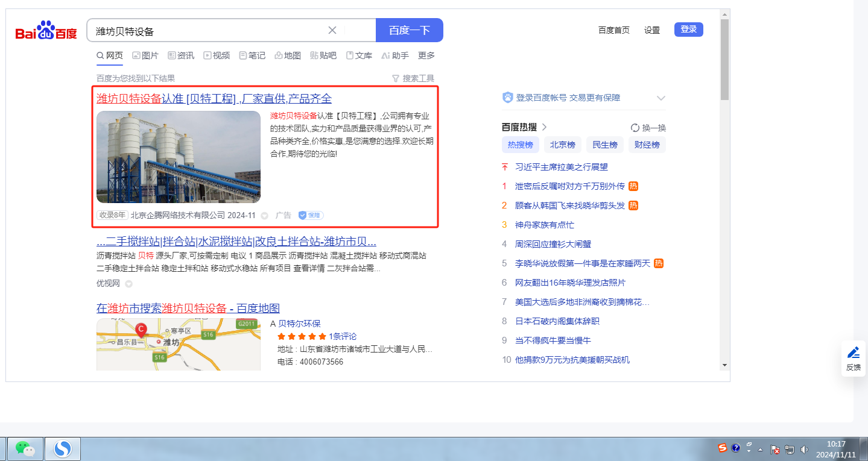Switch to the 视频 tab
Screen dimensions: 868x461
click(x=217, y=55)
